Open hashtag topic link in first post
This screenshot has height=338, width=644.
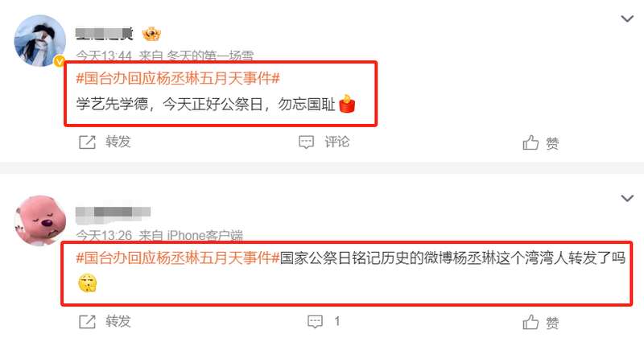pyautogui.click(x=178, y=78)
